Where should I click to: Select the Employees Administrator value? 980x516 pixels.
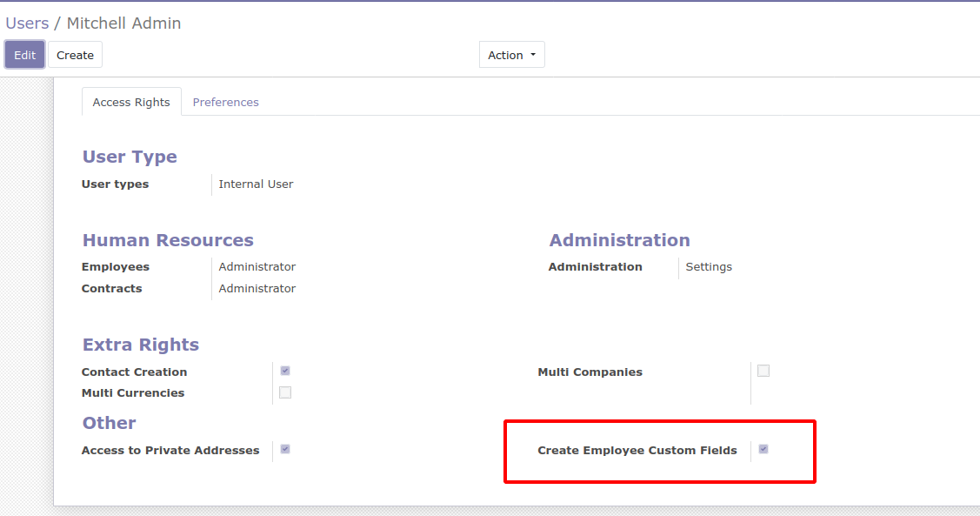pyautogui.click(x=257, y=267)
